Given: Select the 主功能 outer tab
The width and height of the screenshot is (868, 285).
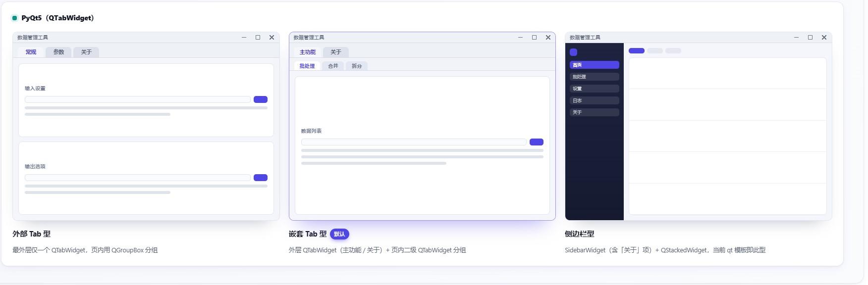Looking at the screenshot, I should tap(307, 52).
